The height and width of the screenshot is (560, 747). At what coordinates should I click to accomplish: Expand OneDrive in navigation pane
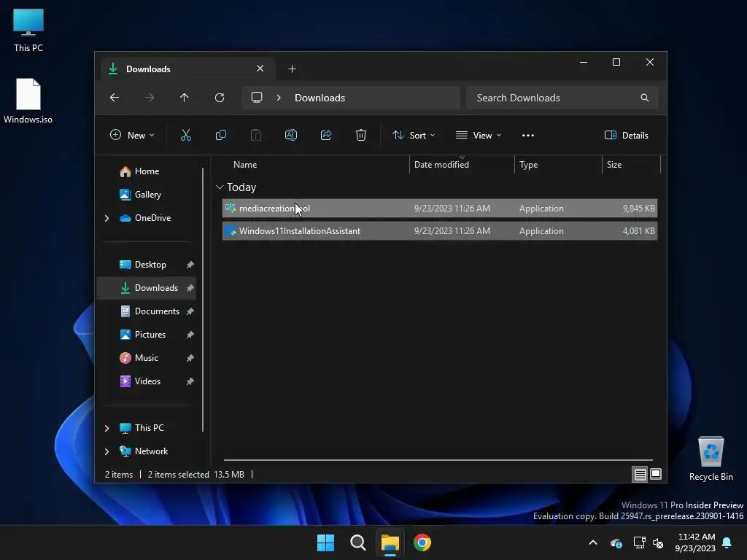point(107,218)
